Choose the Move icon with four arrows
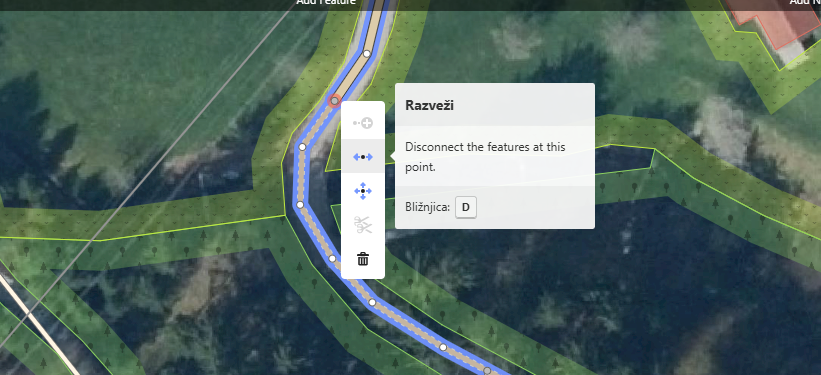The width and height of the screenshot is (821, 375). point(363,191)
